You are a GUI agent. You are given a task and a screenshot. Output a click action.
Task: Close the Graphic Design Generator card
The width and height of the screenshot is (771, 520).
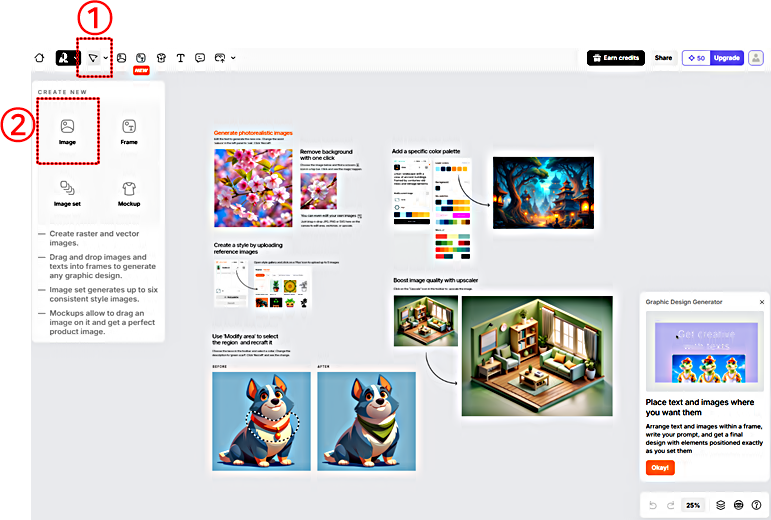(762, 302)
